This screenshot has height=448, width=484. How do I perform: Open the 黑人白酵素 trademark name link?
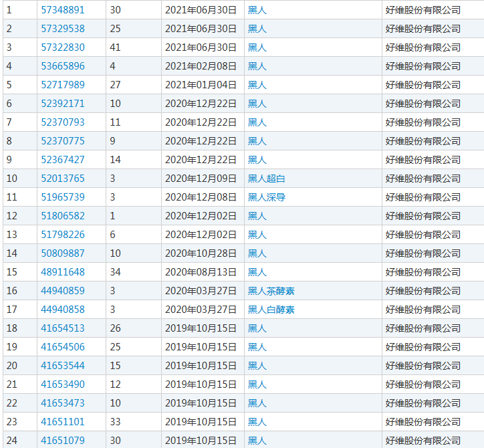pos(271,310)
